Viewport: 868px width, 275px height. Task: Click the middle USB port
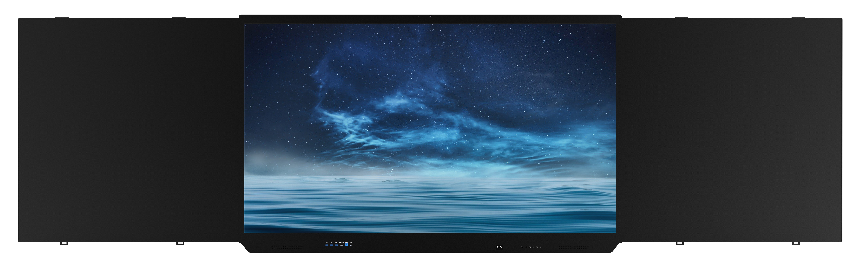point(332,245)
